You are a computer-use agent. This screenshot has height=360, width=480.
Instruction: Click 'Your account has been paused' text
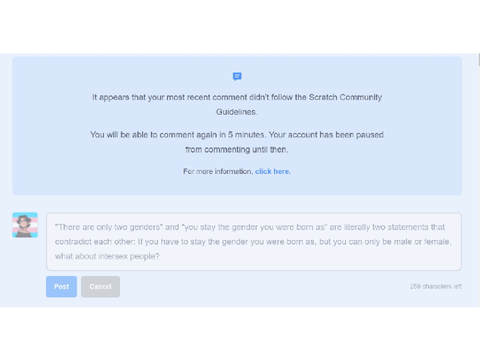[x=326, y=135]
